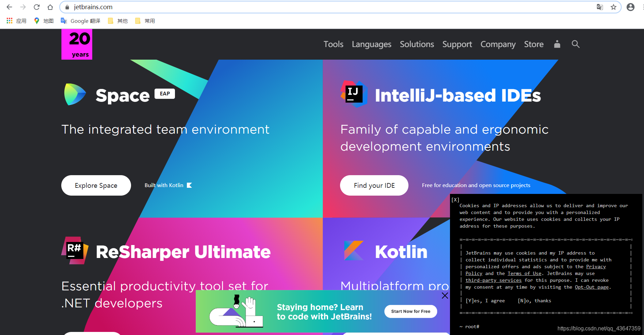Open the Google Translate bookmark
Viewport: 644px width, 335px height.
coord(81,21)
